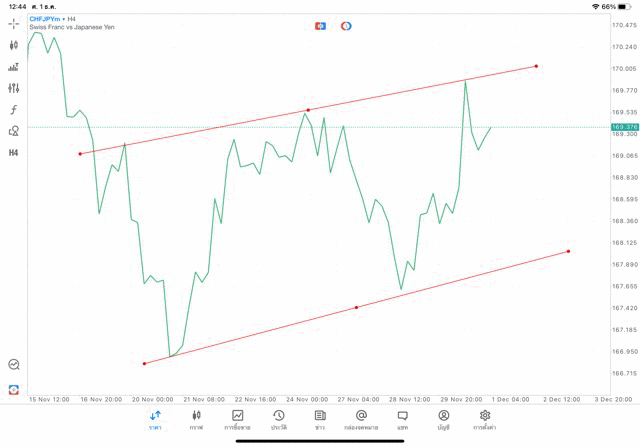
Task: Open chart settings sliders icon
Action: pos(14,88)
